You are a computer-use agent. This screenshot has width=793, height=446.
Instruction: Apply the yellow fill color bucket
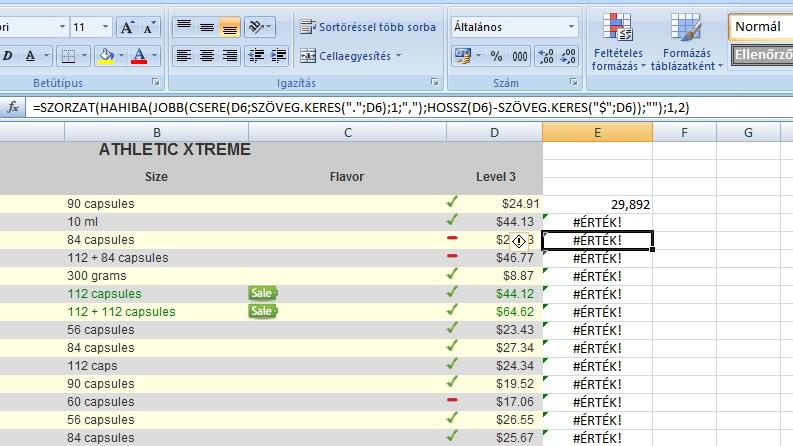106,56
